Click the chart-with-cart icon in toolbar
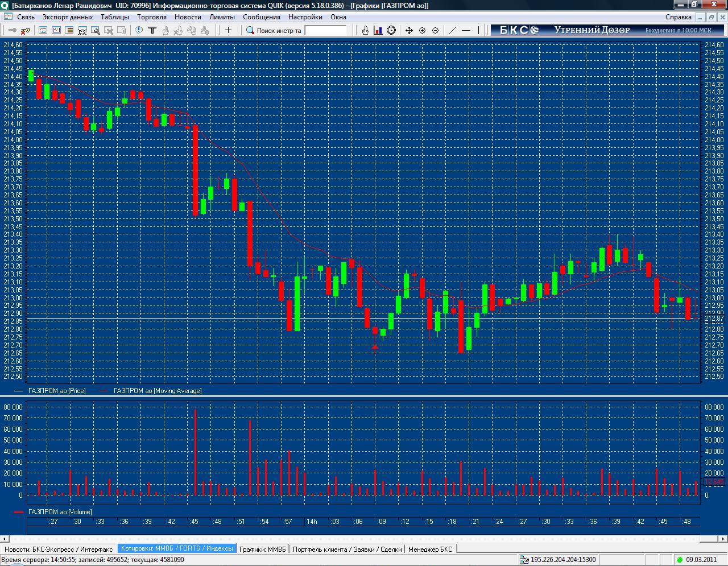Viewport: 728px width, 566px height. 82,30
